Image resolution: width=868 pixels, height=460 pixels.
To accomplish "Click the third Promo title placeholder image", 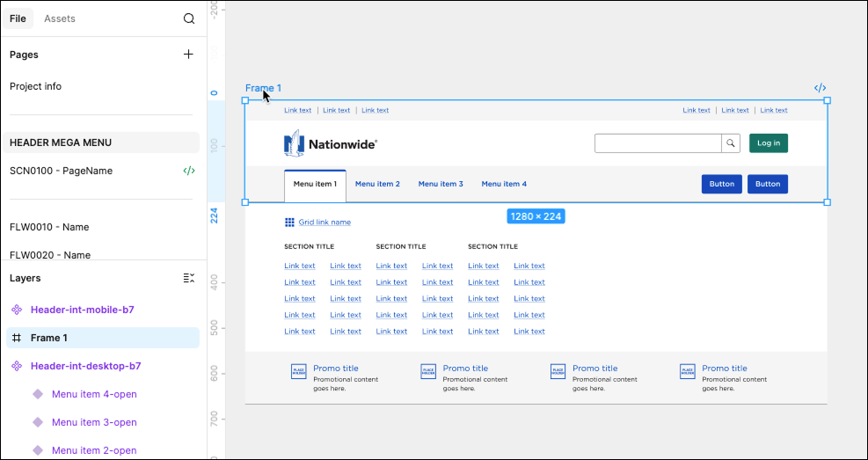I will tap(558, 371).
